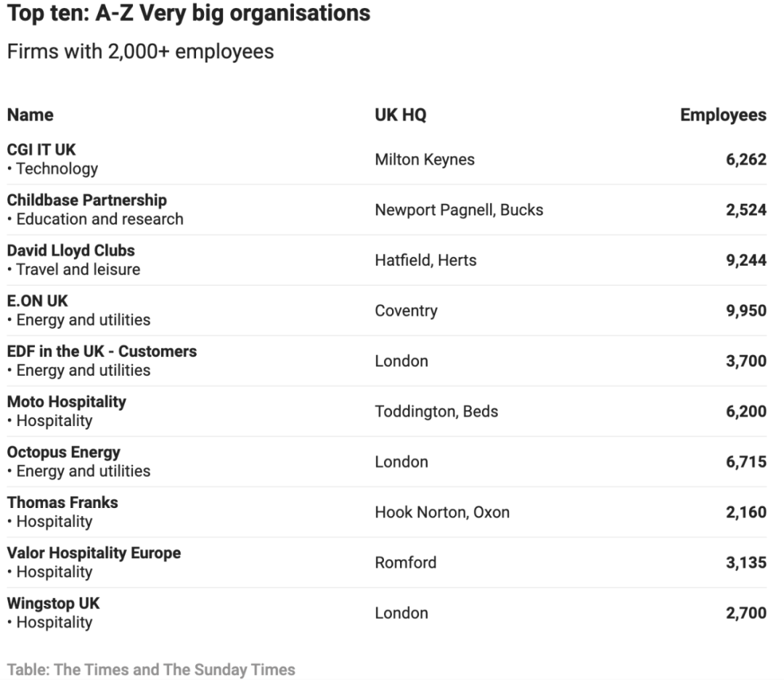Viewport: 784px width, 680px height.
Task: Click EDF in the UK - Customers
Action: [x=102, y=351]
